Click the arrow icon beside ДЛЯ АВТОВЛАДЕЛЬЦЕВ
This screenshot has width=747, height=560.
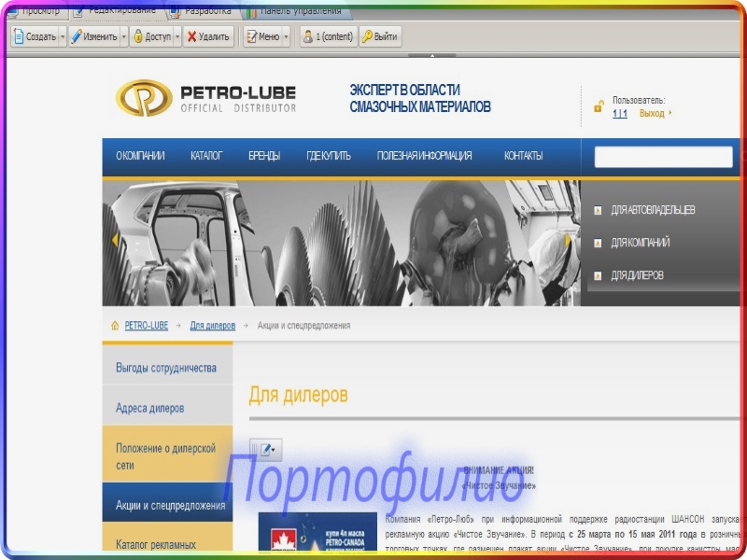(598, 211)
